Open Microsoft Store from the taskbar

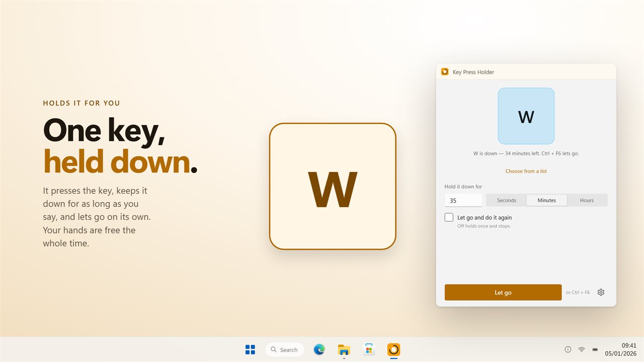click(x=369, y=349)
